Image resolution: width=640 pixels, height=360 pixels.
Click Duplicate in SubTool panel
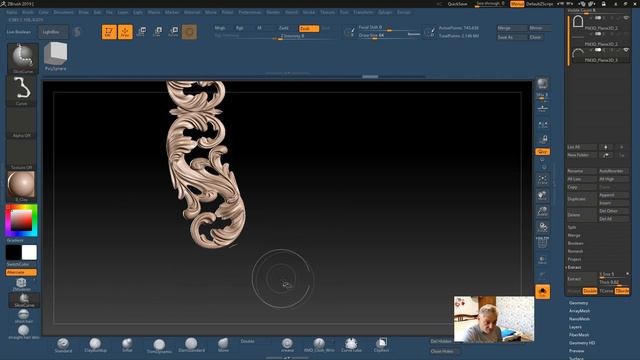coord(582,199)
